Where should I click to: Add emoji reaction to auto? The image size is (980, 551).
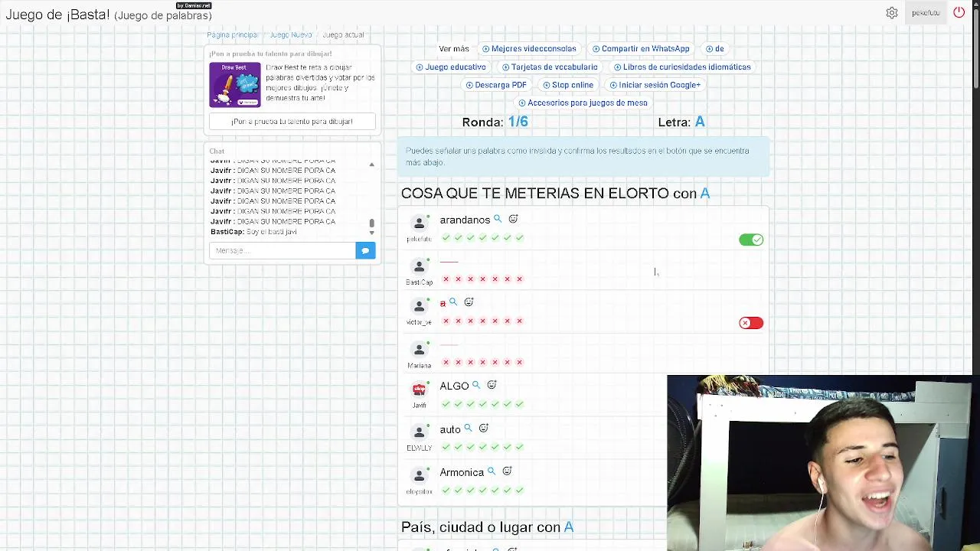pos(484,429)
